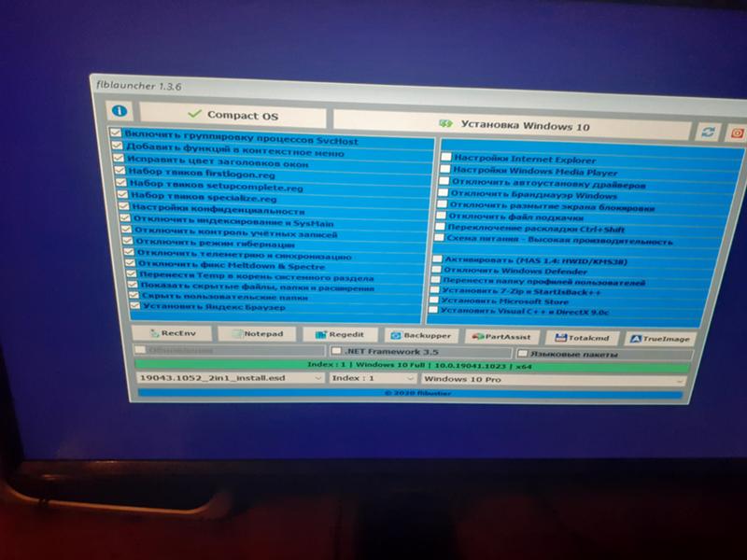Viewport: 747px width, 560px height.
Task: Uncheck Включить группировку процессов SvcHost
Action: click(x=116, y=133)
